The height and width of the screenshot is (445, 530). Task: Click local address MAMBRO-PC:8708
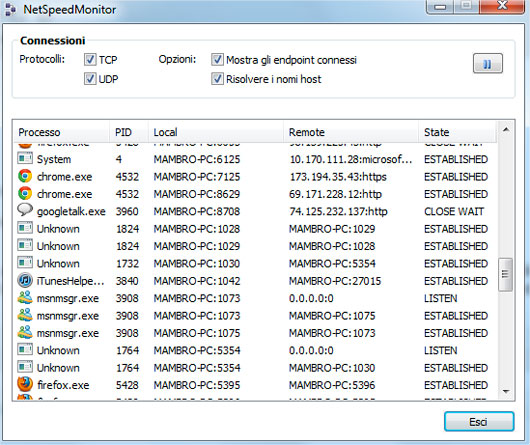(x=197, y=212)
